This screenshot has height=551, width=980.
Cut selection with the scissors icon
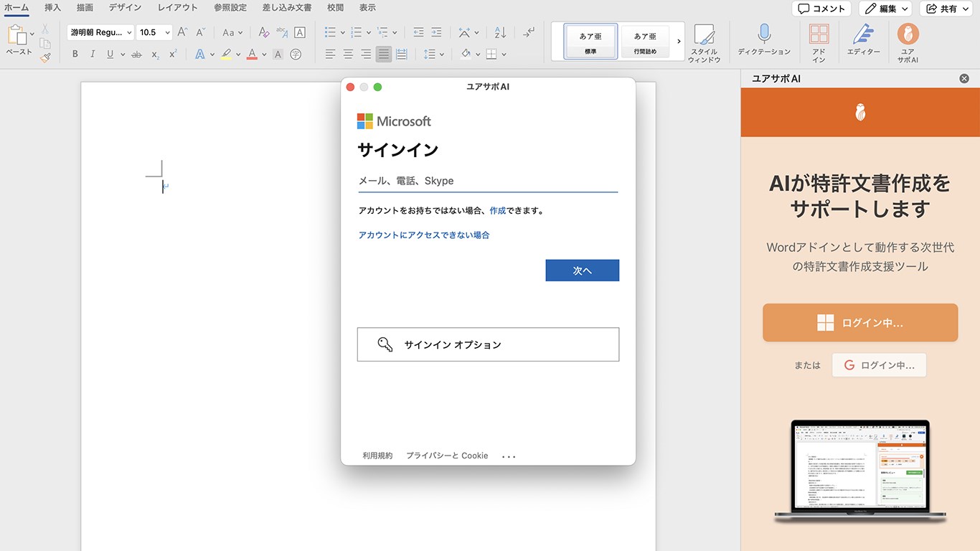pyautogui.click(x=45, y=29)
